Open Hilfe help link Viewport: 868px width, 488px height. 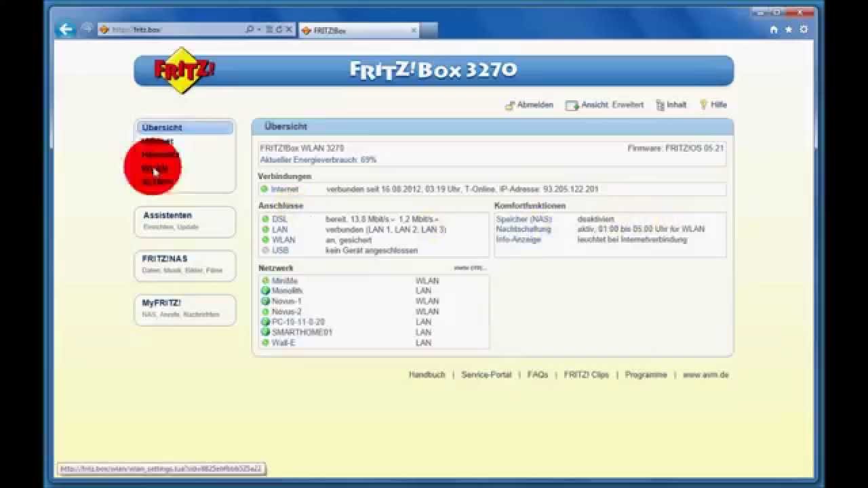tap(719, 105)
